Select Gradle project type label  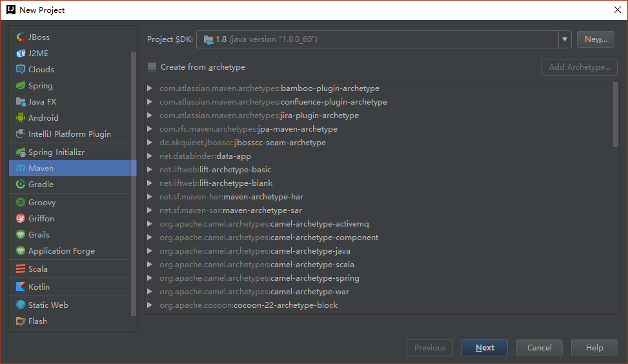click(x=41, y=184)
